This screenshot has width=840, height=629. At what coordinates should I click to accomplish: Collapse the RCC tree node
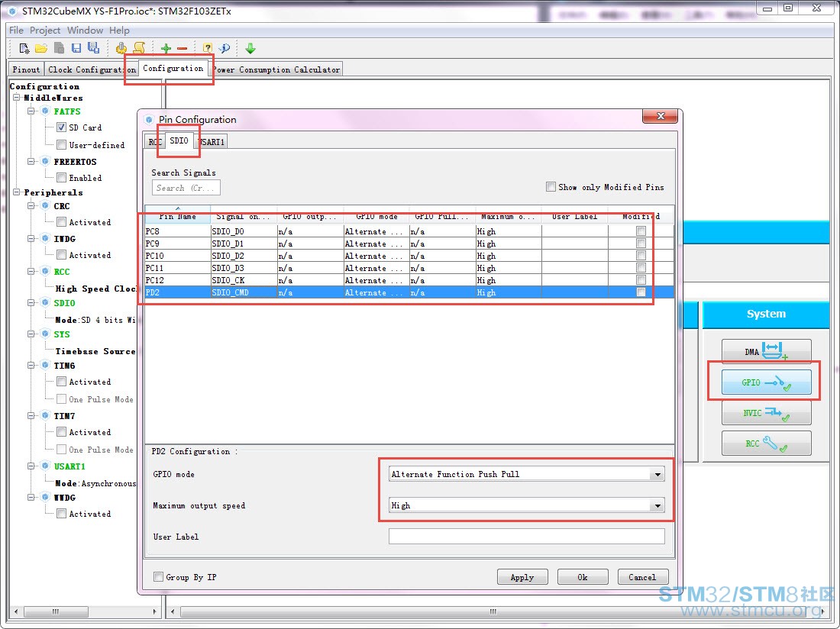coord(31,271)
